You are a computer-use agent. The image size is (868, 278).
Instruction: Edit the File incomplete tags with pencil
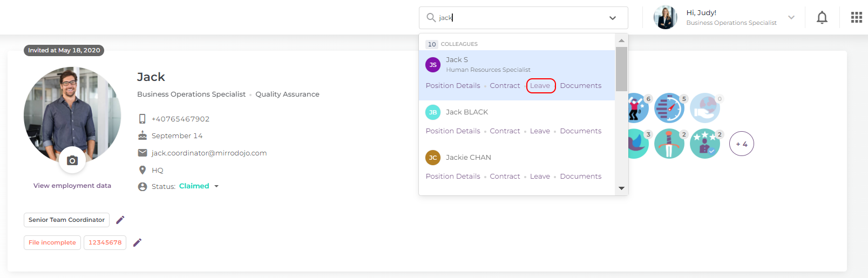point(138,242)
